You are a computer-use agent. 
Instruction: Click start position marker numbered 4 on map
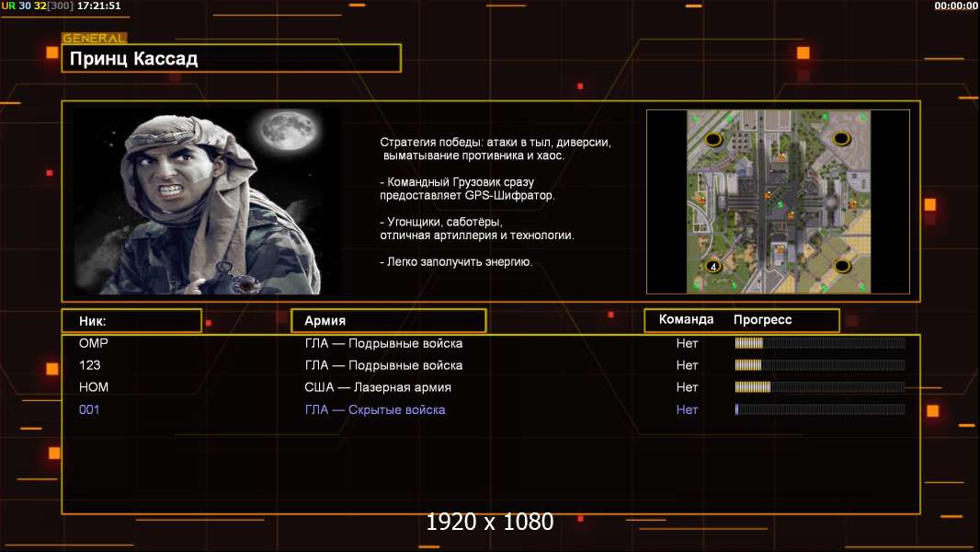click(713, 266)
